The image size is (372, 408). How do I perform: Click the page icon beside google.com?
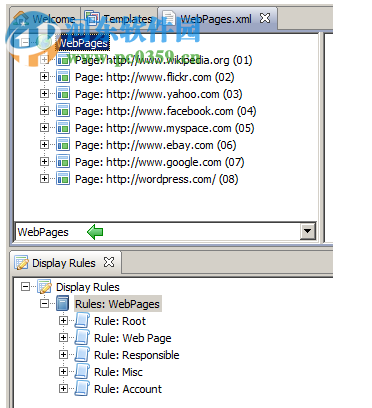(x=63, y=162)
